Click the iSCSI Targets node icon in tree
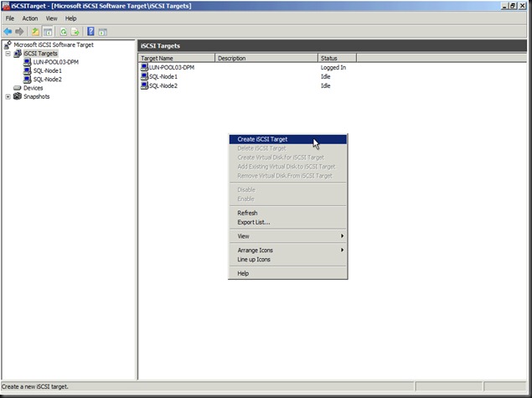Viewport: 532px width, 398px height. click(18, 54)
